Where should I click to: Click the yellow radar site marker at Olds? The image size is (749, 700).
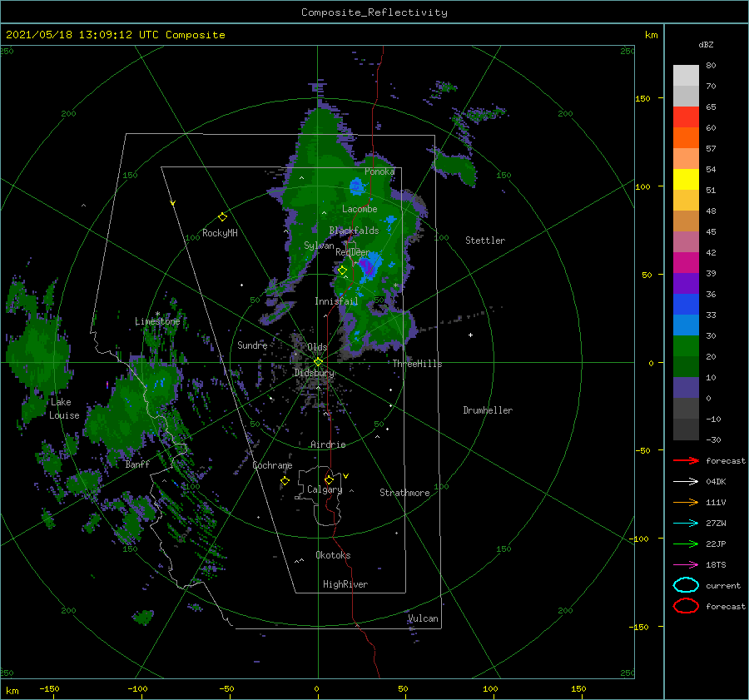coord(318,362)
